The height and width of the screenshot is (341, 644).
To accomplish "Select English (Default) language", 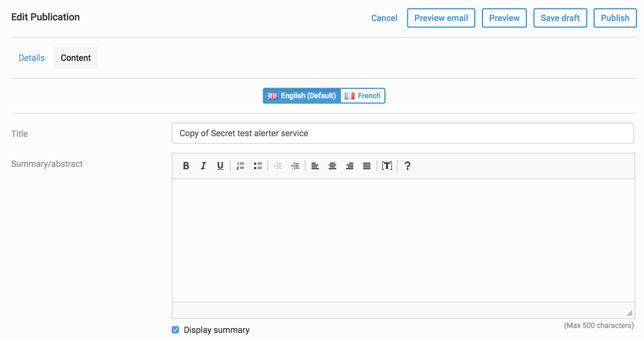I will [x=302, y=96].
